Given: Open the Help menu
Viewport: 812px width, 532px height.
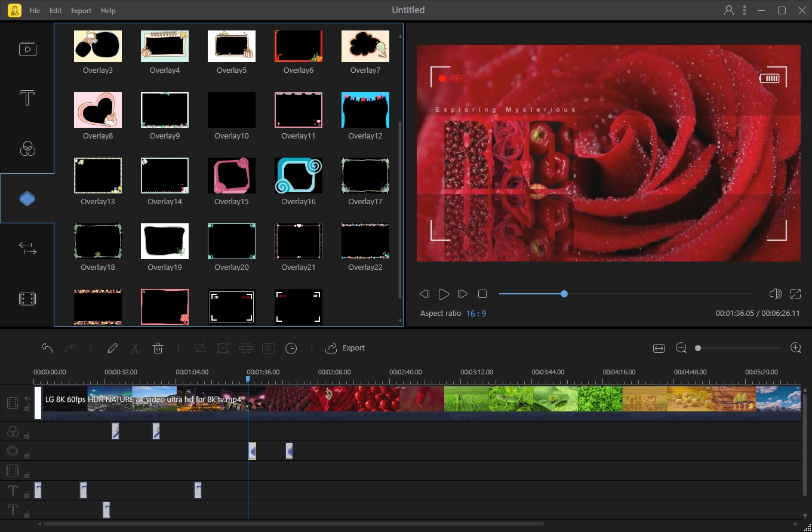Looking at the screenshot, I should [108, 11].
